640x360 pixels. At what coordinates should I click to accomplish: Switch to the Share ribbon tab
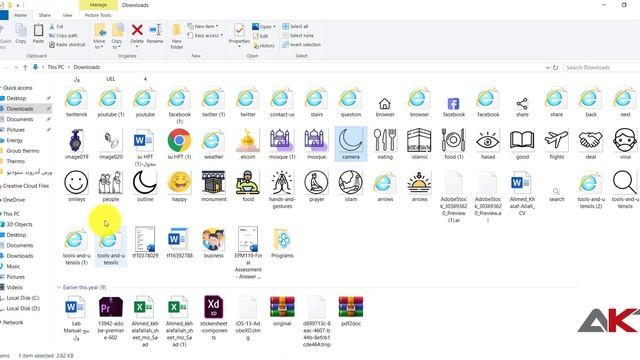tap(44, 15)
